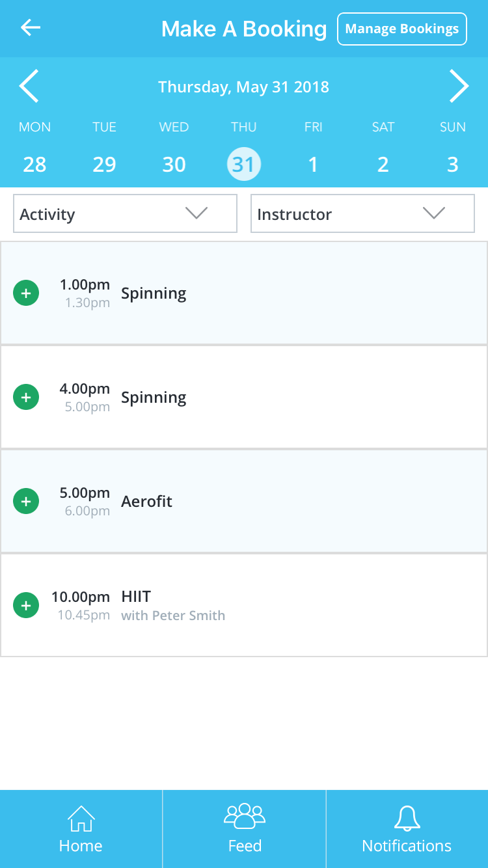Tap the back arrow icon
488x868 pixels.
pos(31,27)
